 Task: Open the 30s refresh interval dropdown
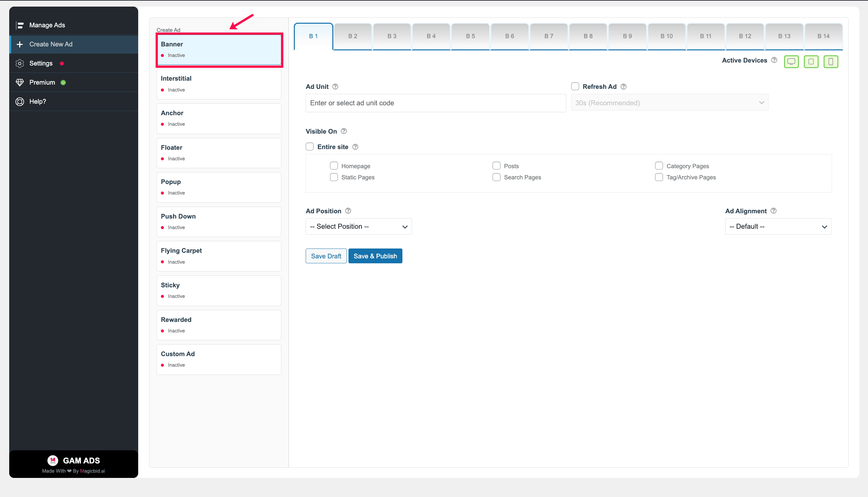[x=670, y=103]
